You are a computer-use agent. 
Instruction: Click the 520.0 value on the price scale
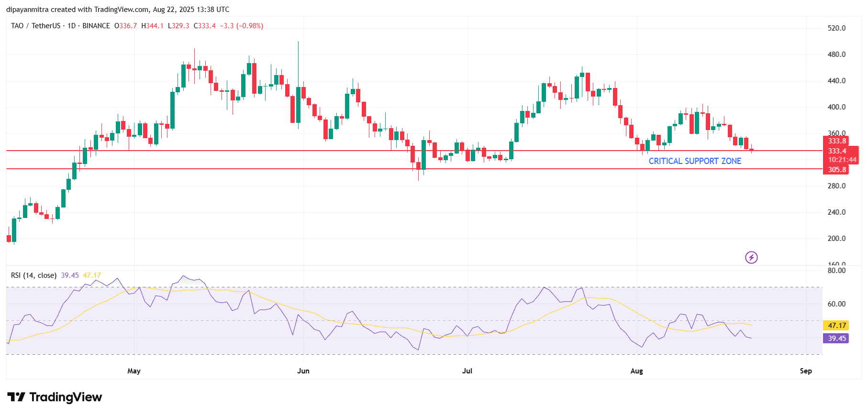pyautogui.click(x=836, y=28)
